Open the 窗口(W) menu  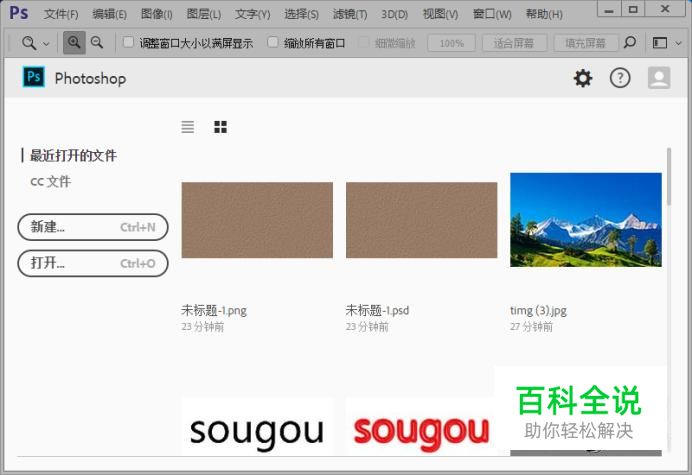point(492,14)
